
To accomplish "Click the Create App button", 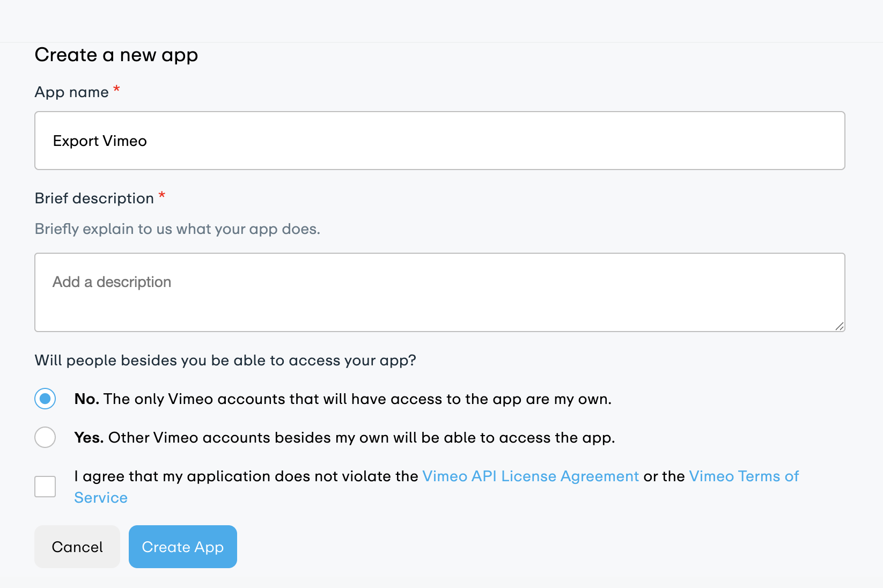I will (182, 547).
